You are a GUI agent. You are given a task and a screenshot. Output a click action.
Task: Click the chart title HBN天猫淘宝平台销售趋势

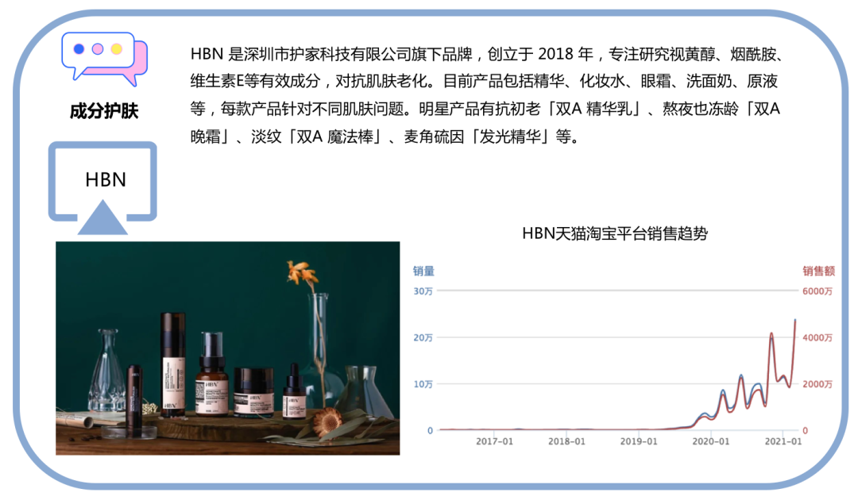tap(614, 233)
